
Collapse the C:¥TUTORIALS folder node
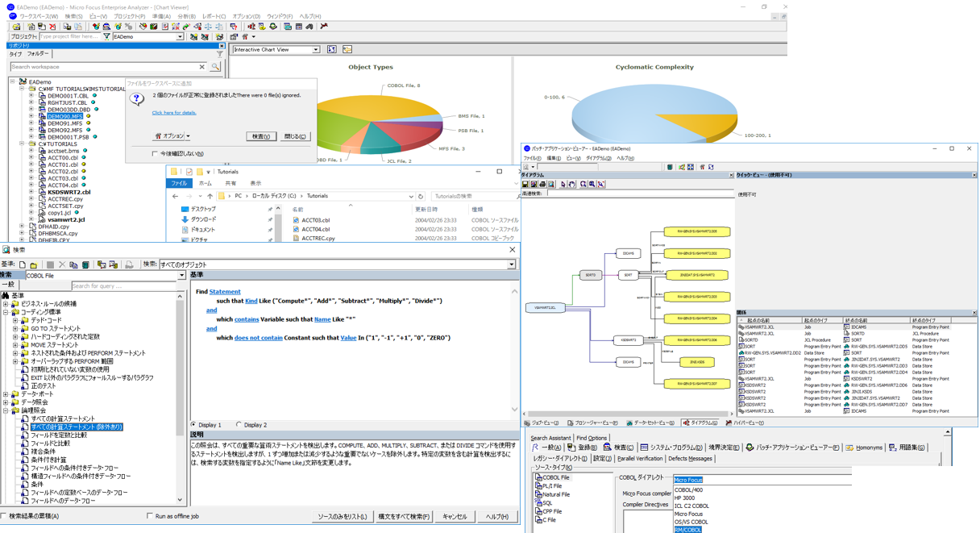click(22, 144)
